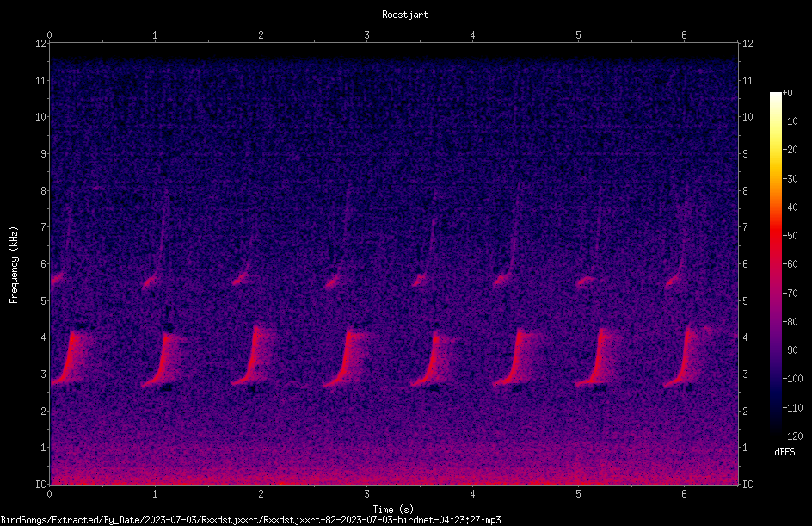The image size is (812, 526).
Task: Click the -100 value on color scale
Action: pyautogui.click(x=792, y=378)
